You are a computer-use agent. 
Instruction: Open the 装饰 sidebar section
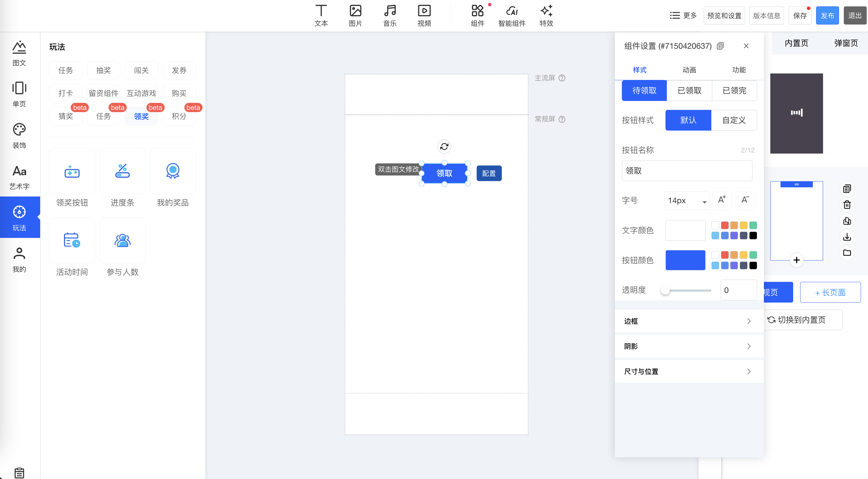coord(19,135)
